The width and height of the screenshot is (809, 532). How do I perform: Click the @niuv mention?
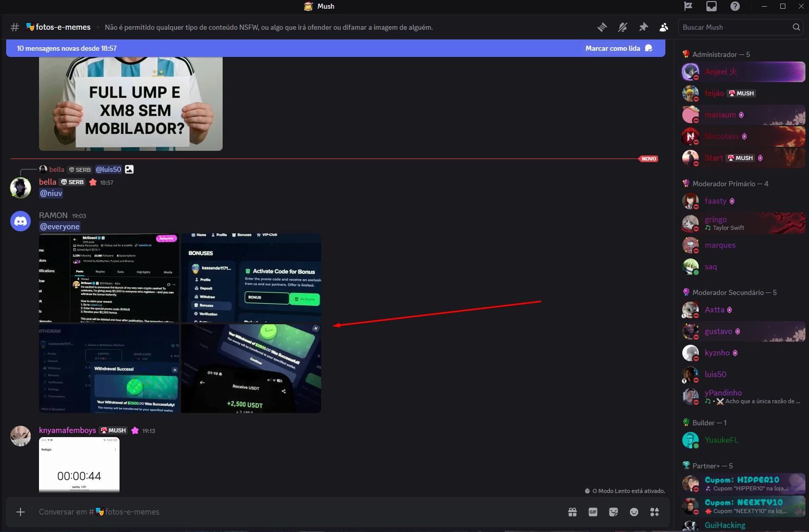tap(51, 193)
